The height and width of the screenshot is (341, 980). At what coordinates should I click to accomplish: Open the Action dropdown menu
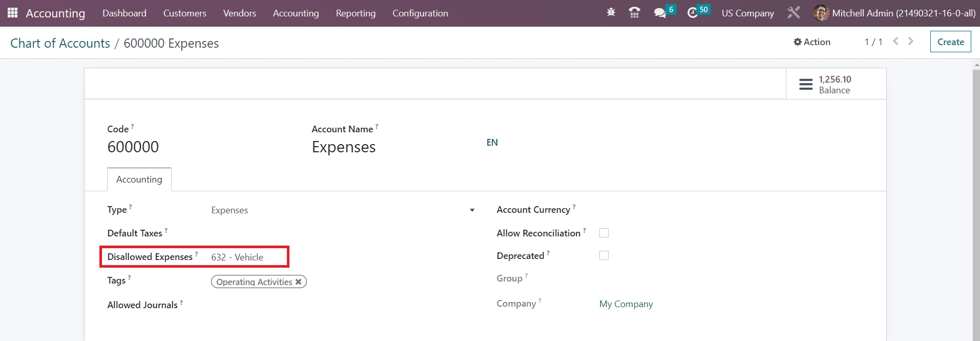click(x=812, y=42)
